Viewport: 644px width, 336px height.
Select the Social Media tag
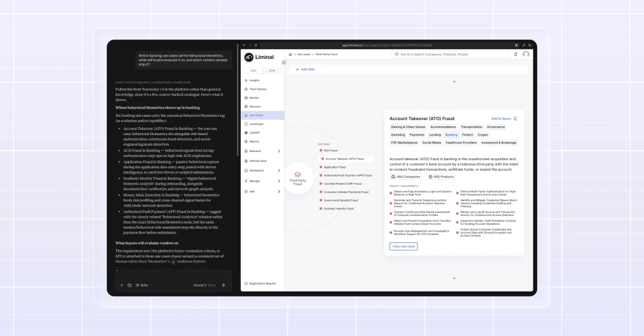431,143
